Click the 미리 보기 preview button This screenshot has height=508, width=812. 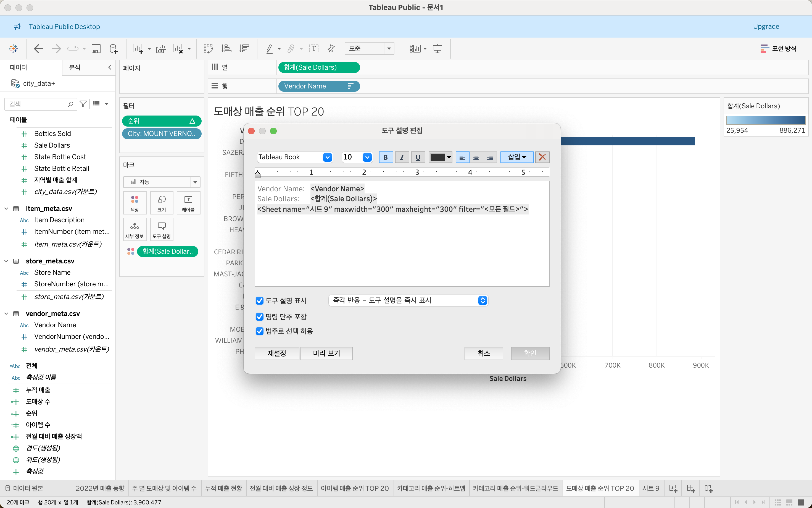point(326,353)
